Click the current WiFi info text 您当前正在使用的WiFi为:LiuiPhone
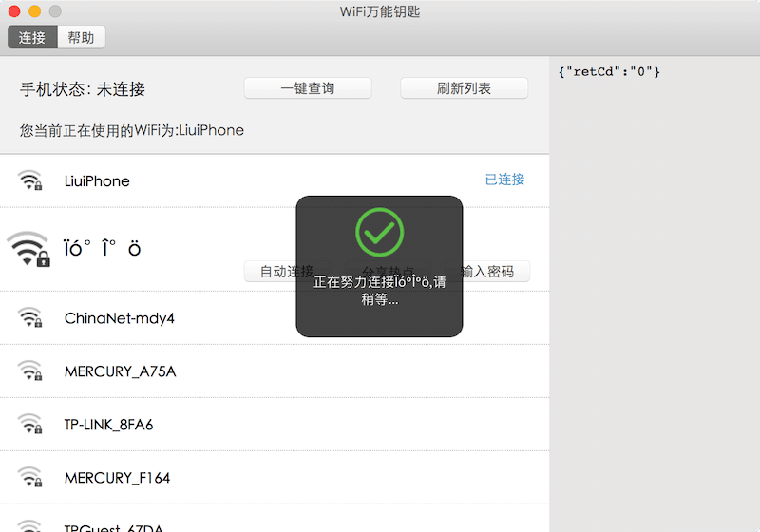This screenshot has width=760, height=532. point(132,130)
